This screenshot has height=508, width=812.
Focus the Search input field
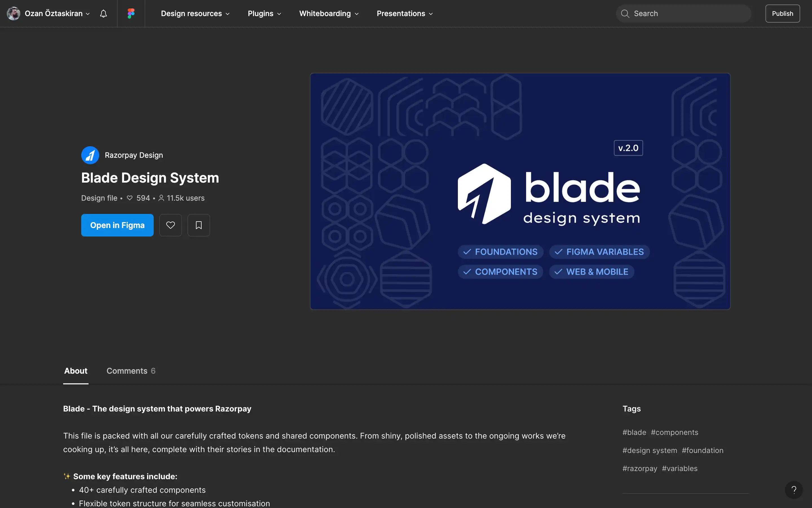(683, 14)
